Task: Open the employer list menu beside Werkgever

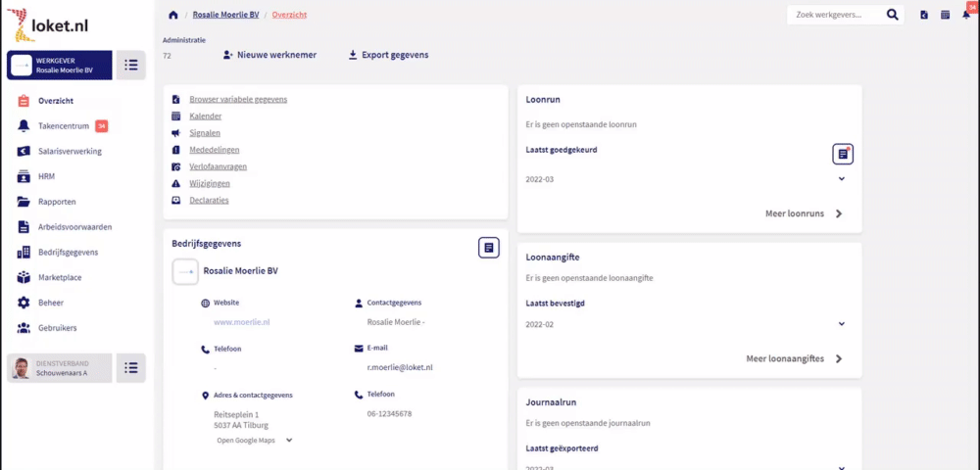Action: (130, 65)
